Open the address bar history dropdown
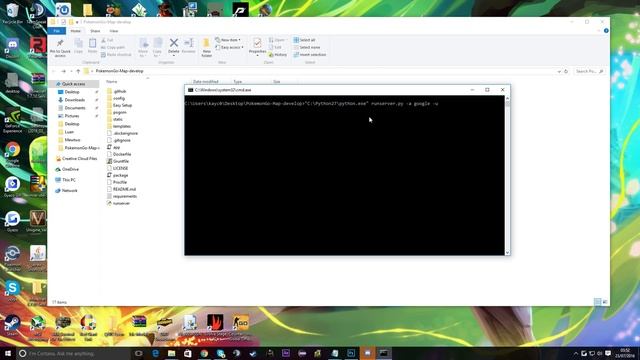The image size is (640, 360). [559, 71]
